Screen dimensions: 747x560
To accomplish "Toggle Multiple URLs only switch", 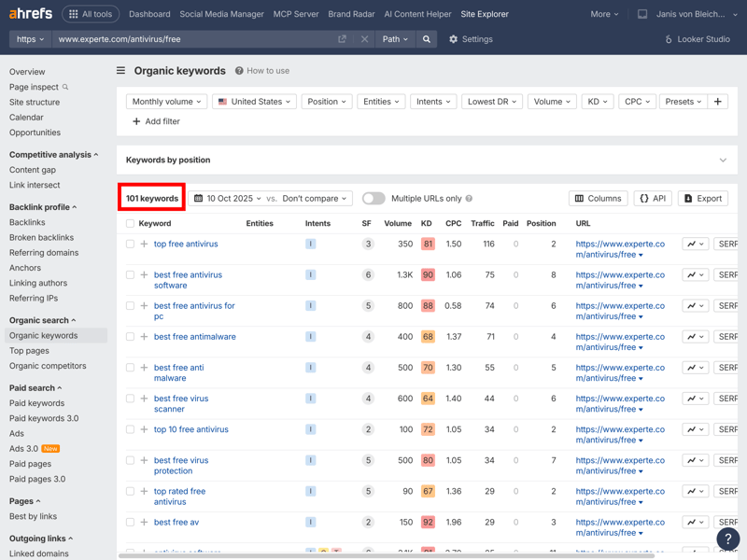I will point(373,199).
